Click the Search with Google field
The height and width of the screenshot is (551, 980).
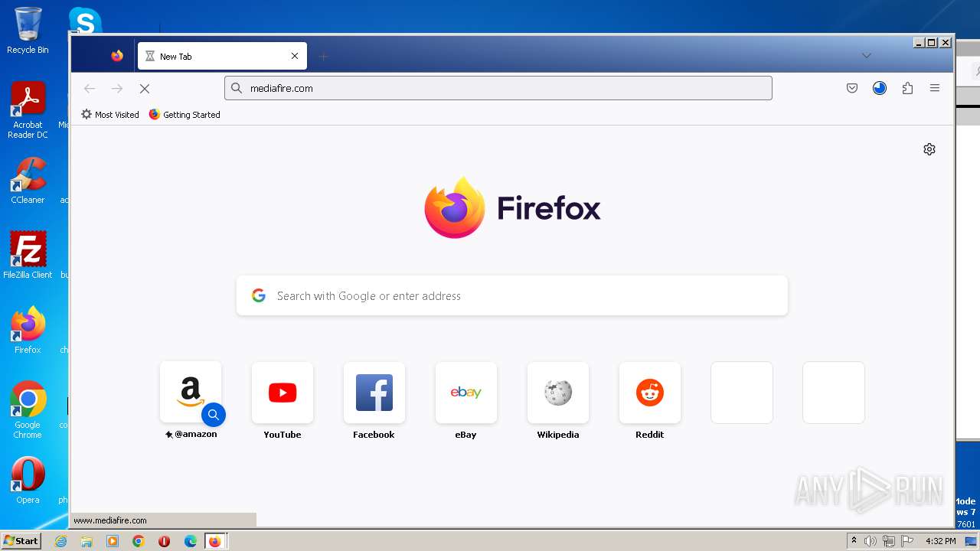tap(511, 295)
